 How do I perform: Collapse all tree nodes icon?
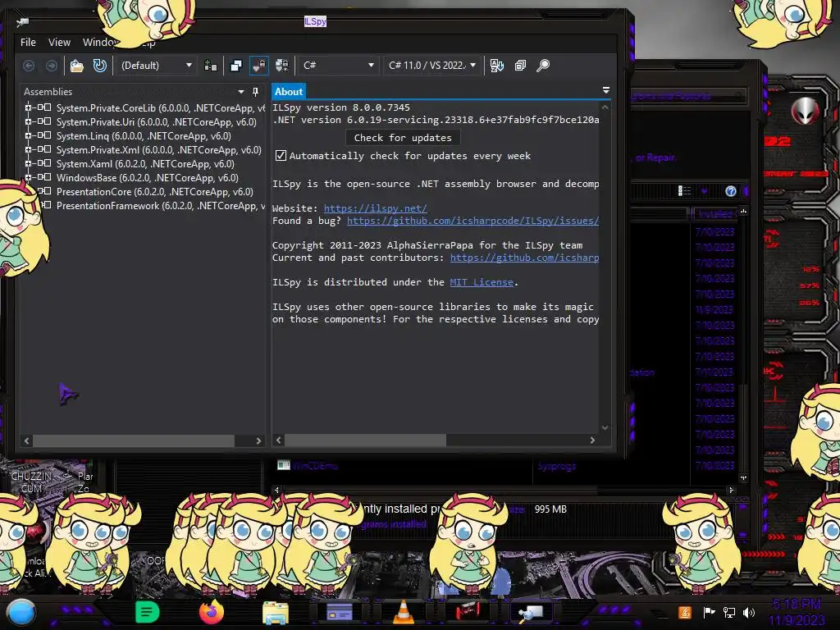(x=520, y=66)
